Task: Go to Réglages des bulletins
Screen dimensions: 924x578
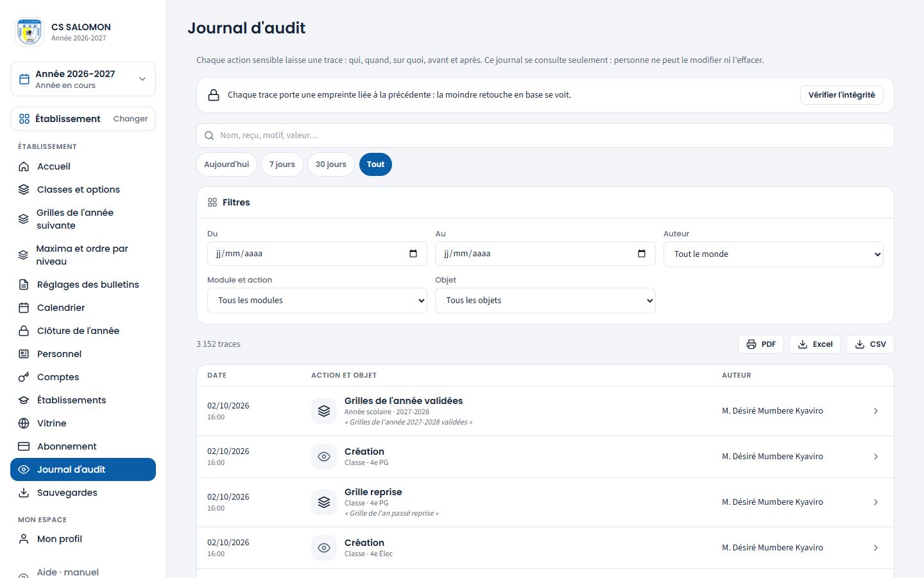Action: point(83,285)
